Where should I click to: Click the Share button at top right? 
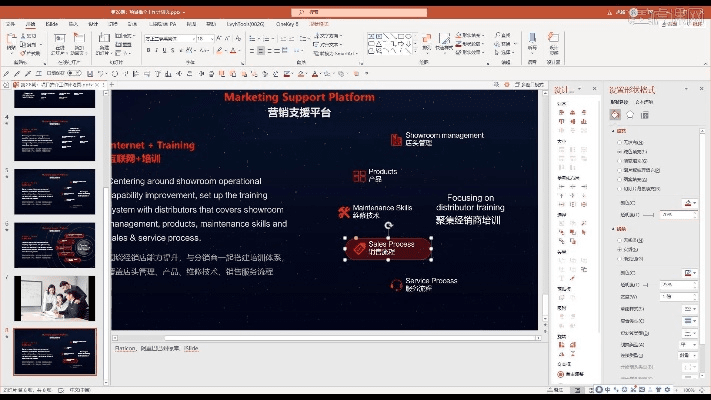669,24
